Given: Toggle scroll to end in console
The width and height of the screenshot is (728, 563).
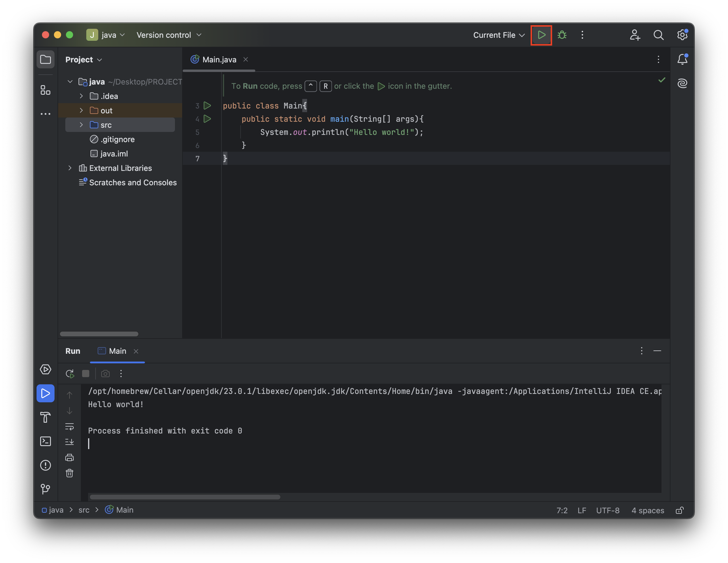Looking at the screenshot, I should [69, 442].
